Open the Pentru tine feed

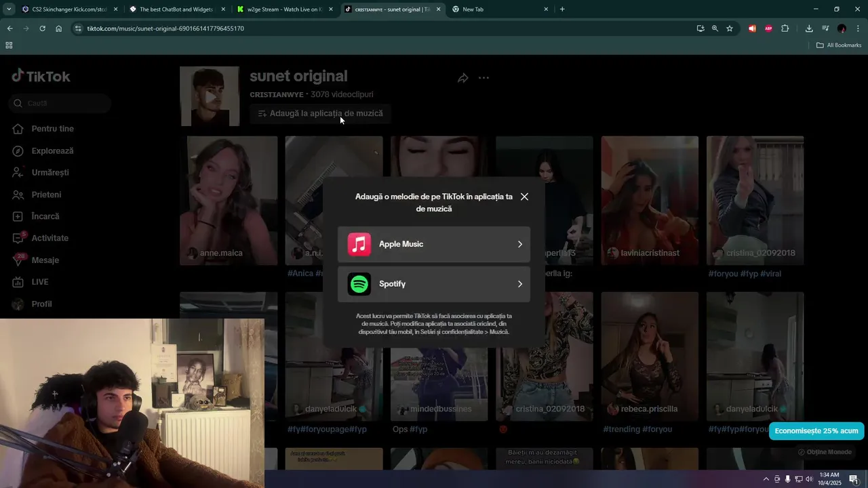43,129
